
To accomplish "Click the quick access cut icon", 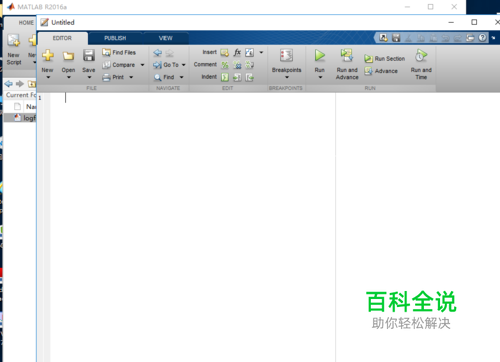I will tap(408, 38).
